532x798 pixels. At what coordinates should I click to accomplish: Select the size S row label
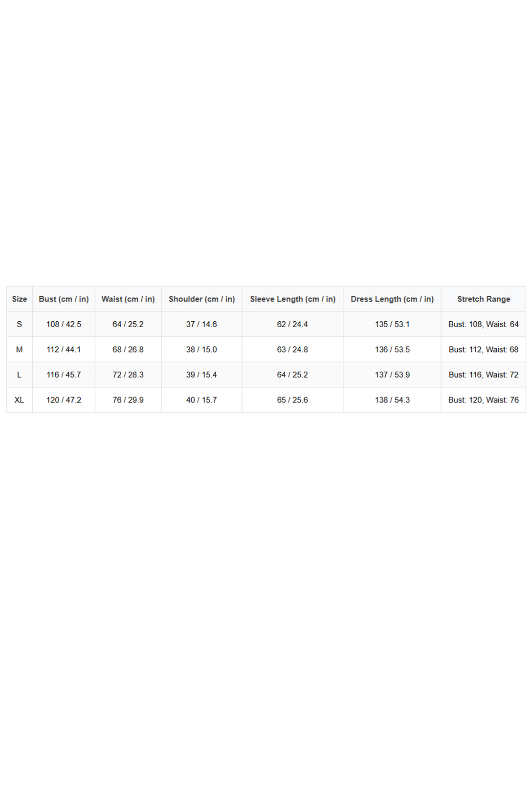20,324
